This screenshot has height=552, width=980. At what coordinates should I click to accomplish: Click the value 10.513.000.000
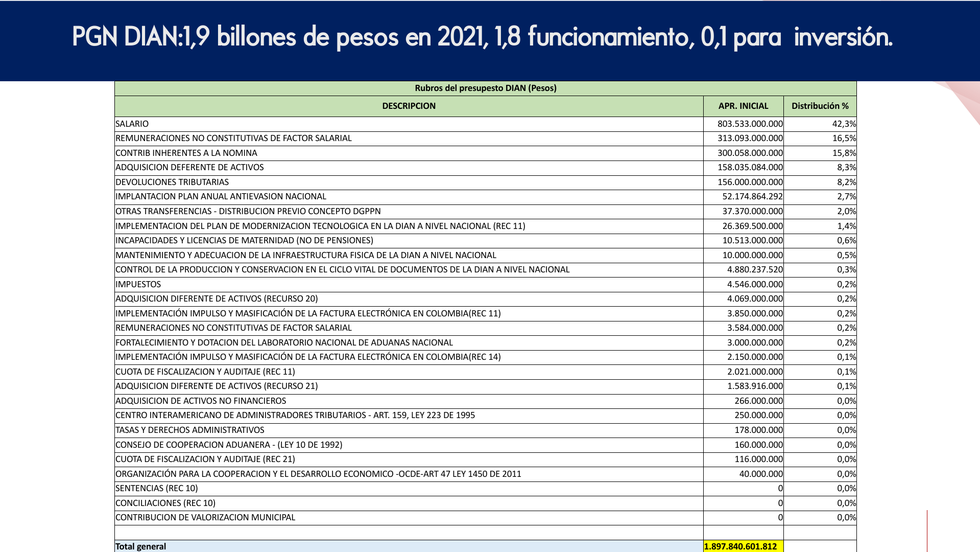pos(752,240)
